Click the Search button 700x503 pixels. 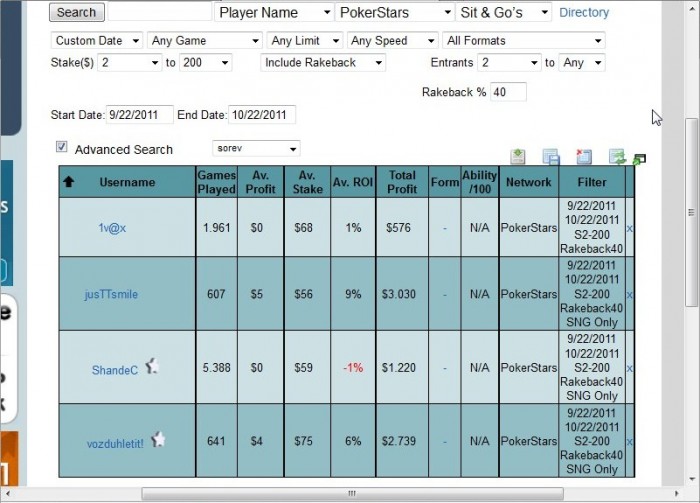77,12
